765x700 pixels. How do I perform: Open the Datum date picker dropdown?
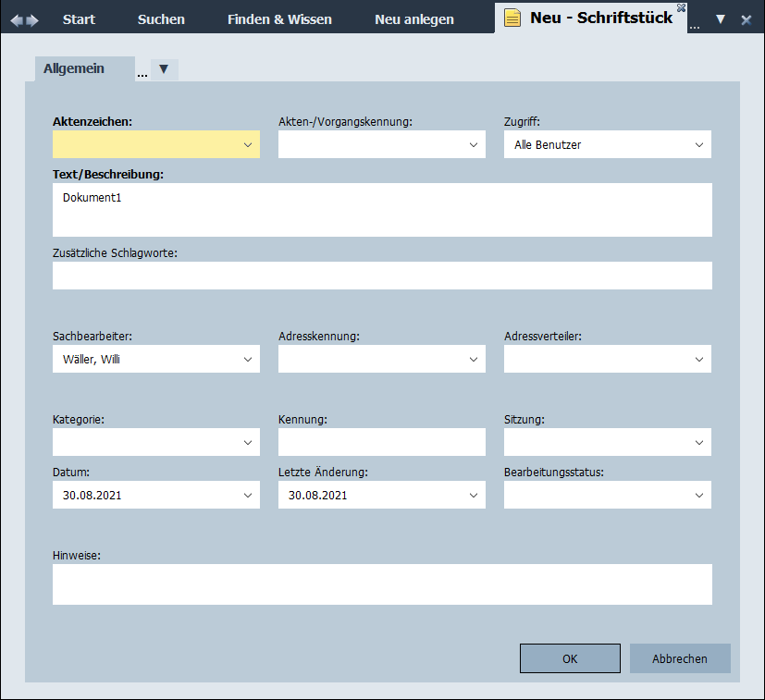click(x=248, y=496)
